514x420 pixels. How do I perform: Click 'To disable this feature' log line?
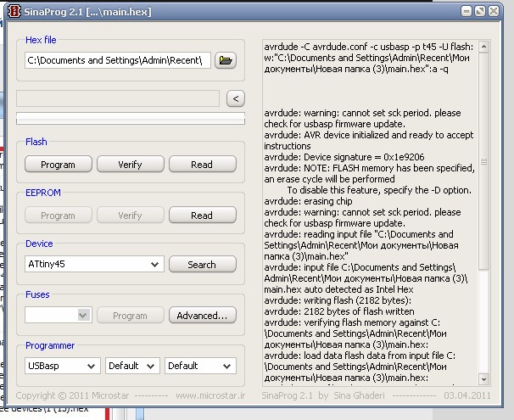[379, 190]
